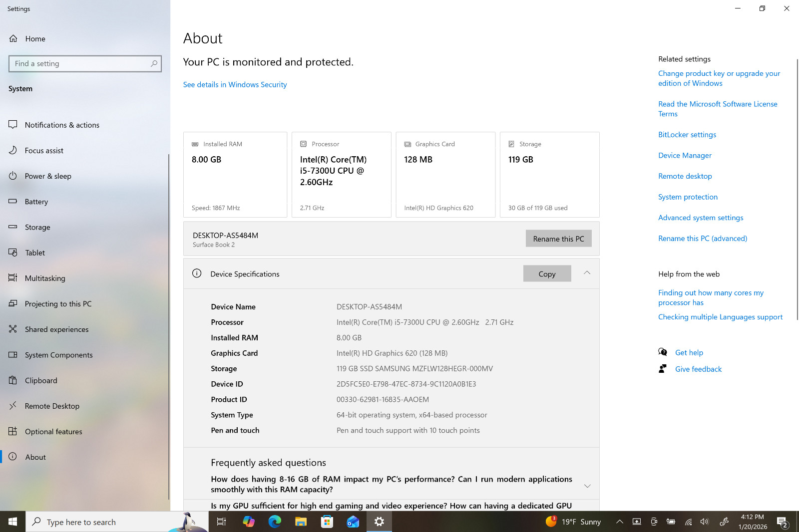Open the volume control in system tray
The image size is (799, 532).
705,522
